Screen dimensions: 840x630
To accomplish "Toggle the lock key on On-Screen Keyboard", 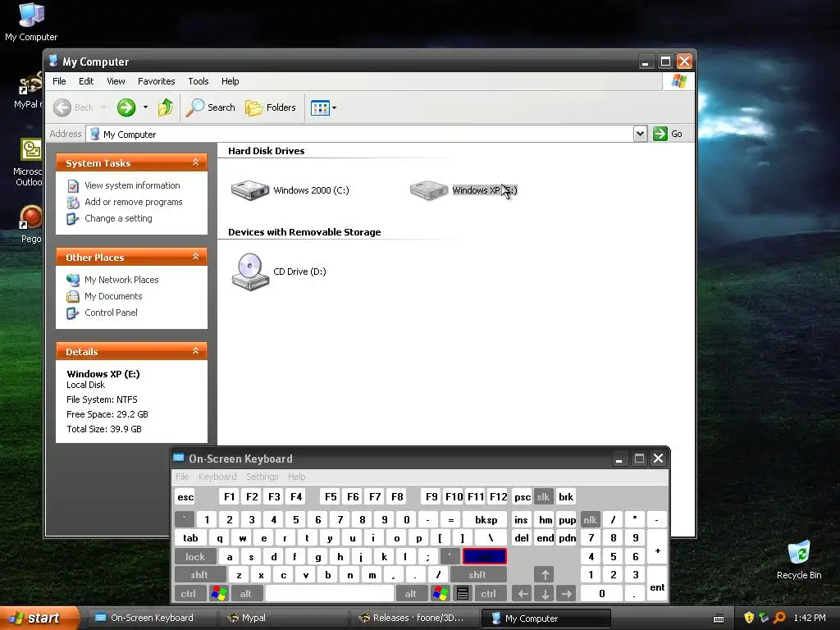I will 195,557.
